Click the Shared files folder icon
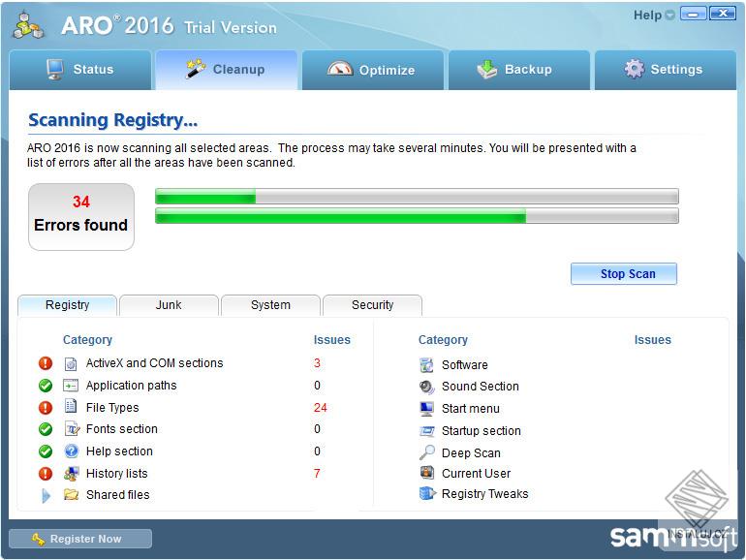746x560 pixels. [71, 494]
